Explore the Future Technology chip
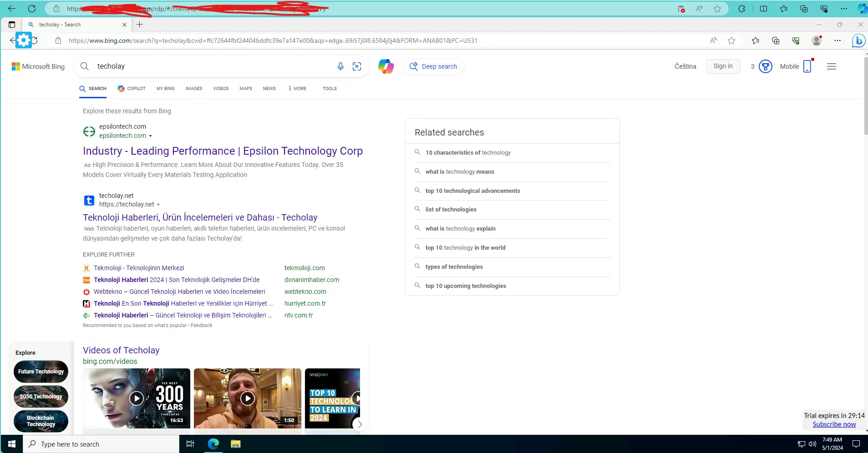The width and height of the screenshot is (868, 453). [x=41, y=372]
